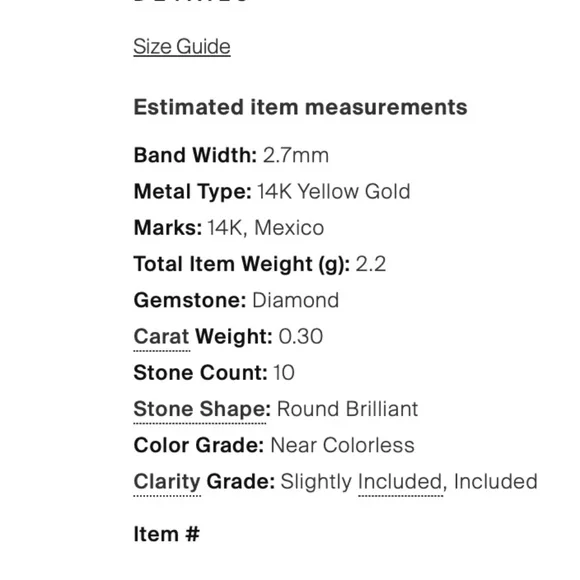
Task: Click the Stone Count value 10
Action: pyautogui.click(x=284, y=372)
